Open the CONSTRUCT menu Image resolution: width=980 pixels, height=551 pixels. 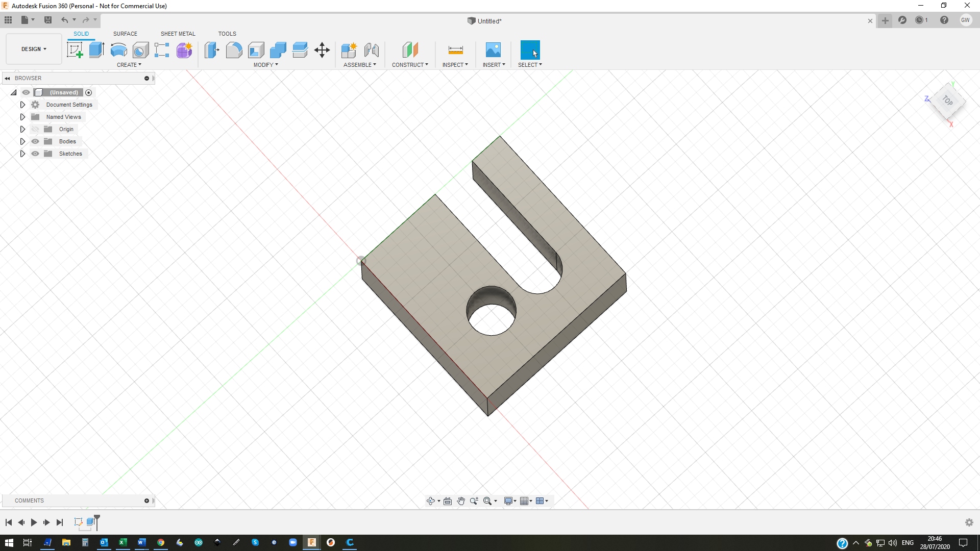pos(410,65)
